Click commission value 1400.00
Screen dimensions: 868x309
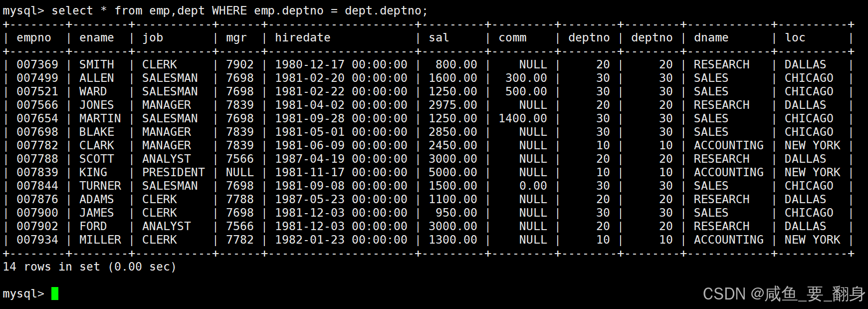(x=523, y=118)
